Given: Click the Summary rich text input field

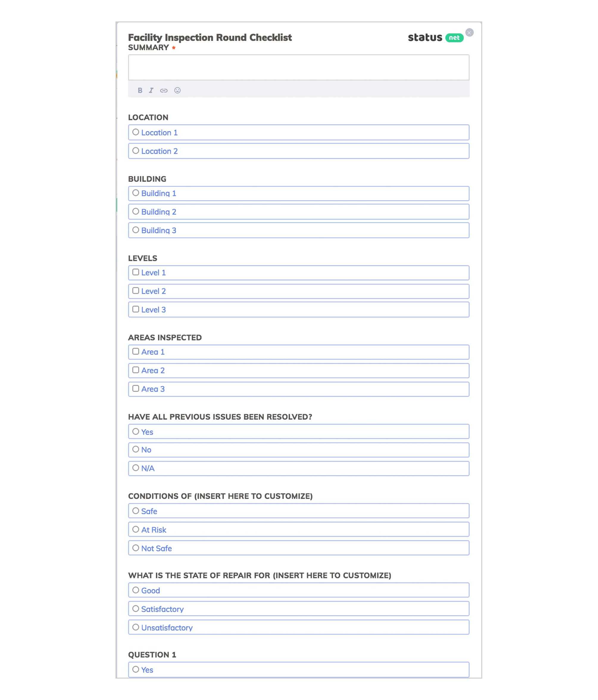Looking at the screenshot, I should pos(299,67).
